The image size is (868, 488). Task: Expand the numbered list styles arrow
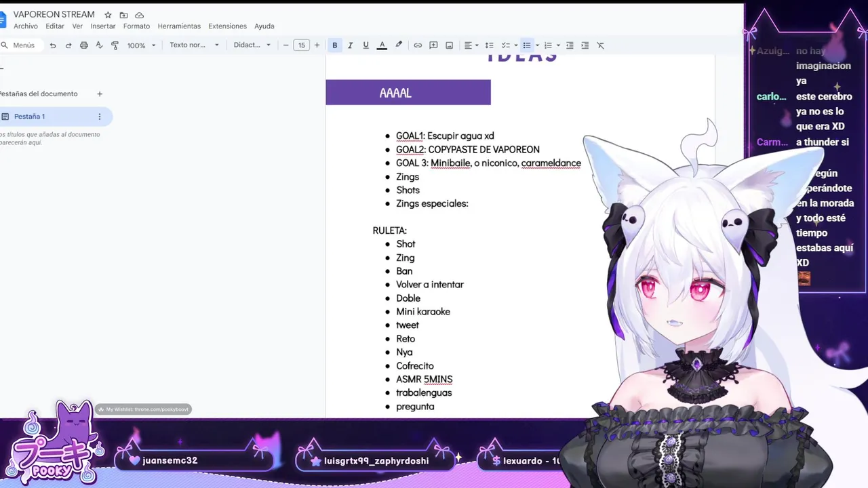(558, 45)
